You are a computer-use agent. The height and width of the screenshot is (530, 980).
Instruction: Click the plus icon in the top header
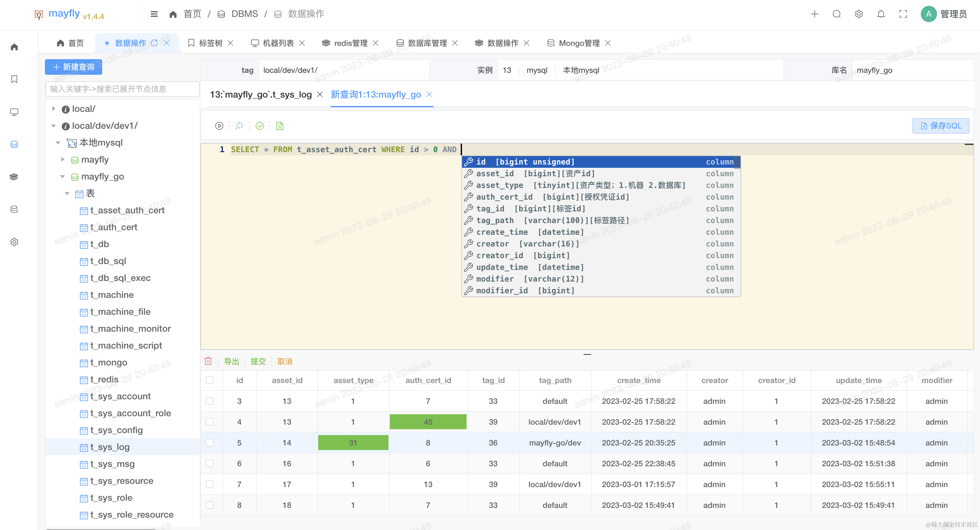coord(814,14)
